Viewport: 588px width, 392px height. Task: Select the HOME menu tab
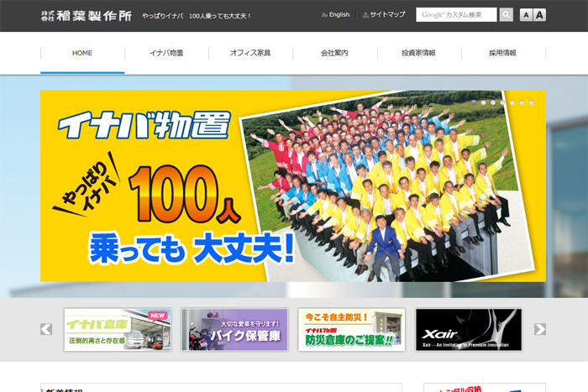(x=82, y=53)
